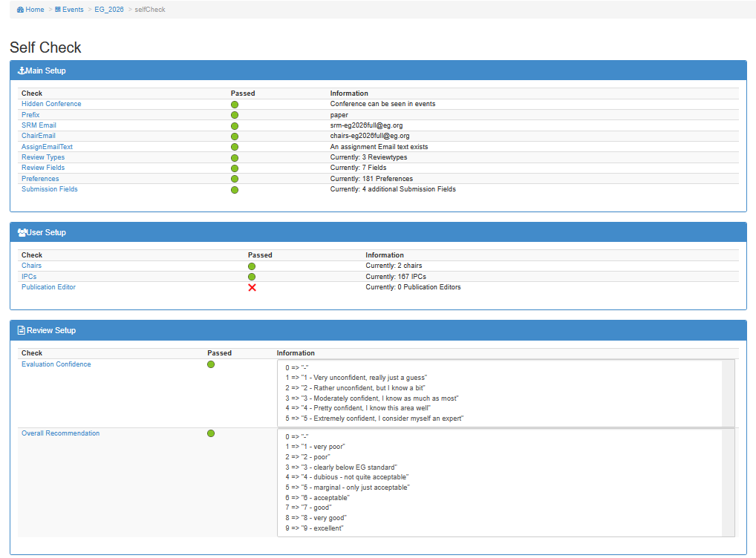The image size is (756, 558).
Task: Click 'Currently: 2 chairs' text
Action: [394, 266]
